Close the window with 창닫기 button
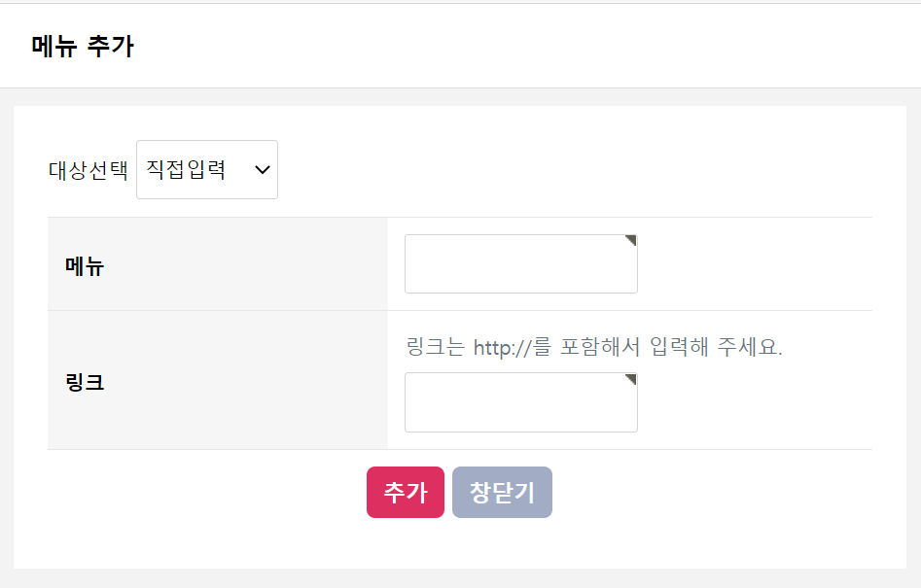Viewport: 921px width, 588px height. pos(502,493)
